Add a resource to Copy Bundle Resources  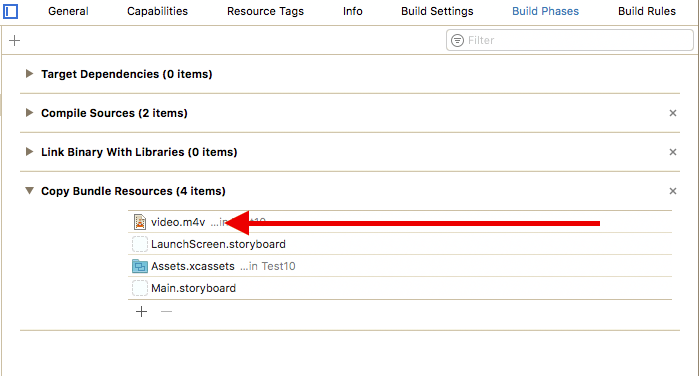click(x=141, y=311)
